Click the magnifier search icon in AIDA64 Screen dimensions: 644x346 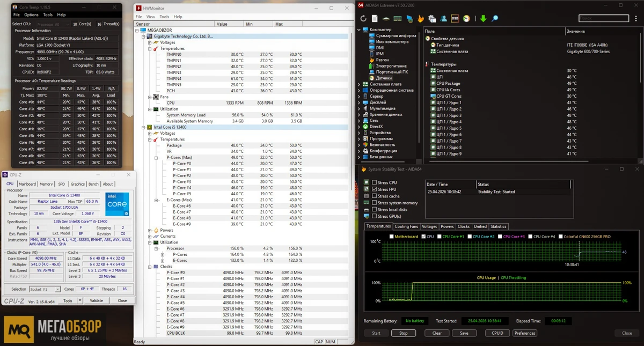[x=495, y=19]
